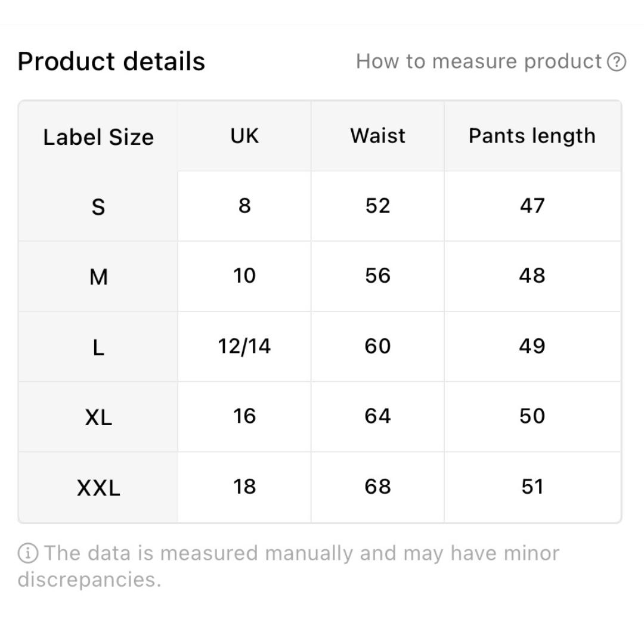The width and height of the screenshot is (644, 644).
Task: Select the UK column header
Action: pyautogui.click(x=244, y=136)
